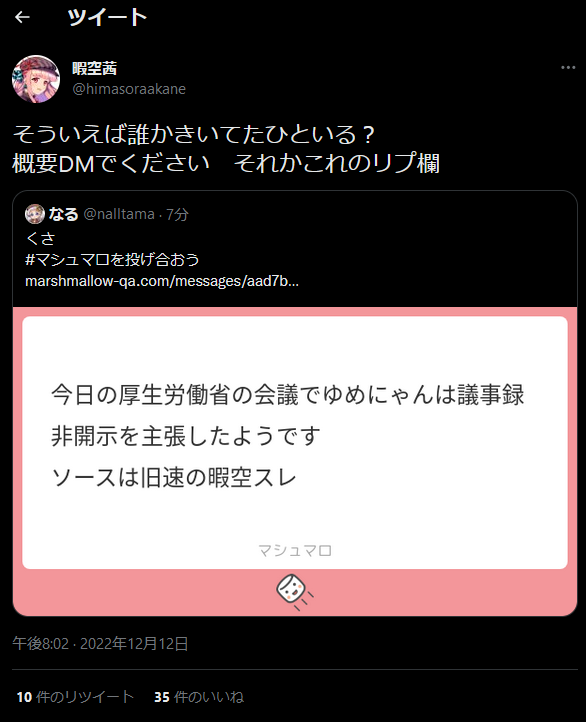The height and width of the screenshot is (722, 586).
Task: Open the quoted tweet via くさ text
Action: [41, 238]
